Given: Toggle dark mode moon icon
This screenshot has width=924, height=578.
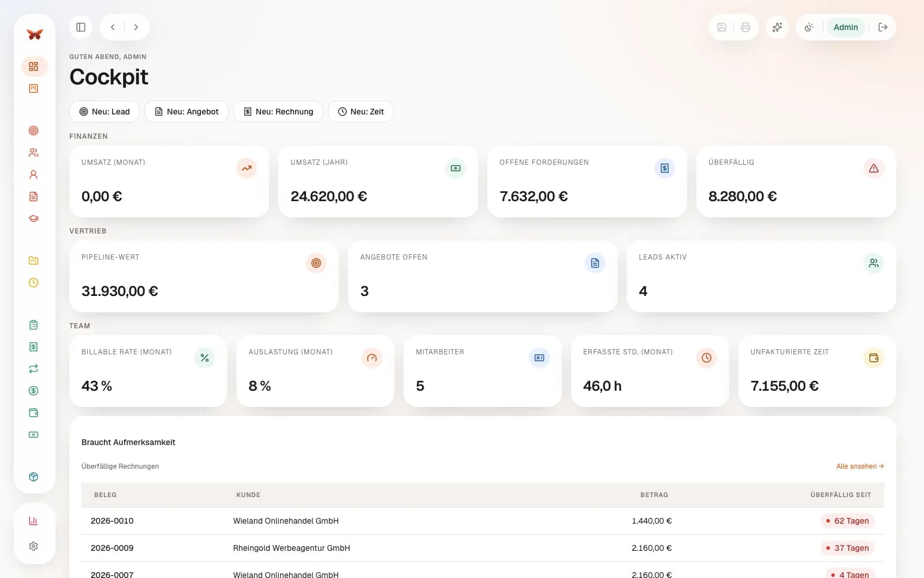Looking at the screenshot, I should [x=809, y=27].
